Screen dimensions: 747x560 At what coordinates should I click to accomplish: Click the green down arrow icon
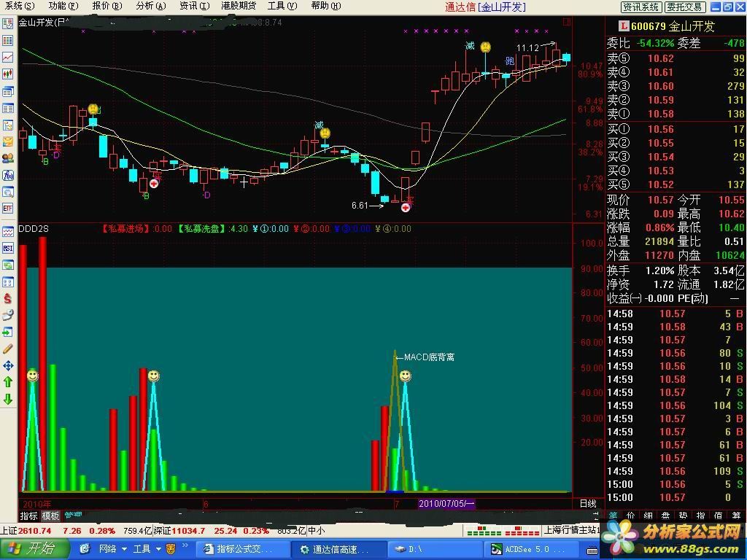click(7, 399)
